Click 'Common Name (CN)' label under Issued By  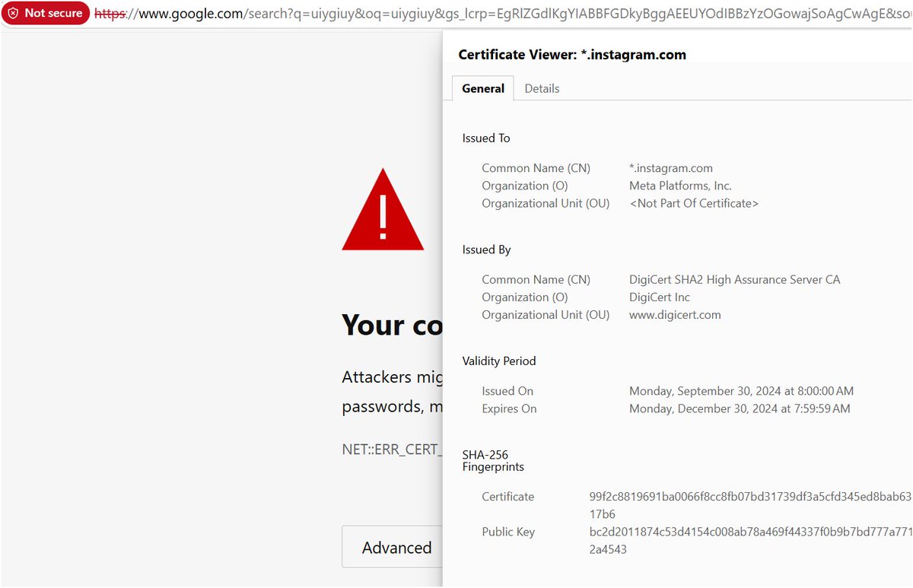(x=536, y=279)
